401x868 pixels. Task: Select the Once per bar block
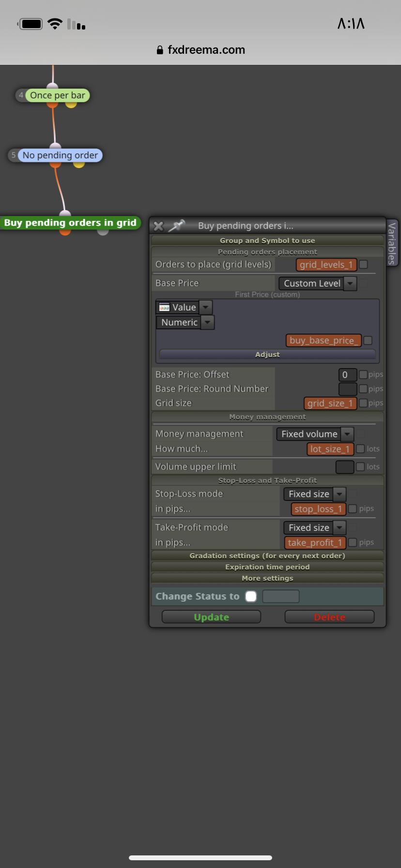click(58, 95)
